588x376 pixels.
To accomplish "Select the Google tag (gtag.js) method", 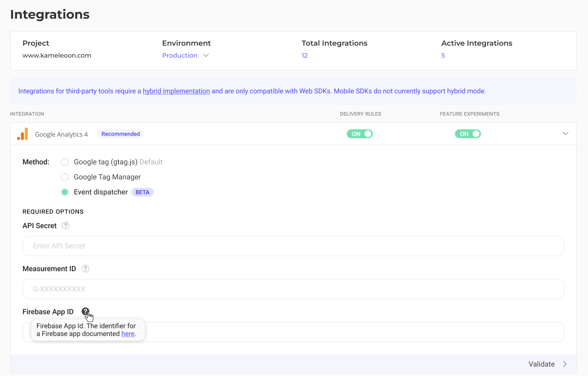I will click(x=65, y=162).
